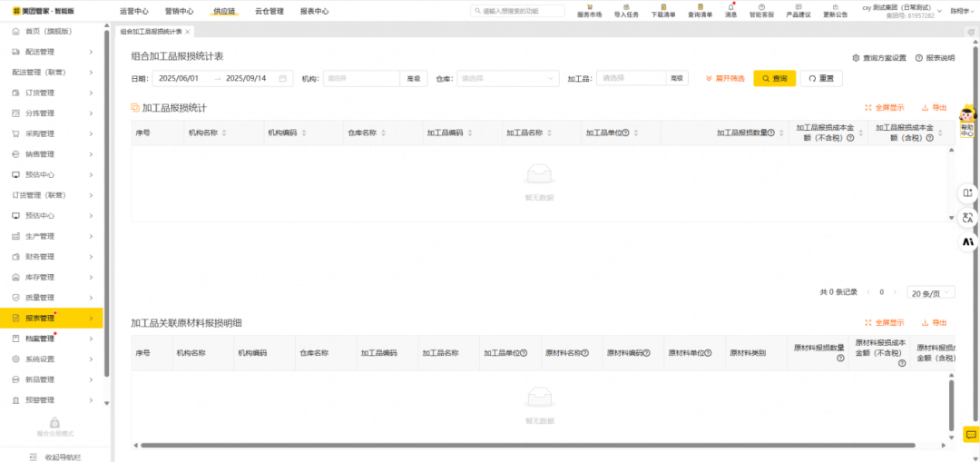The width and height of the screenshot is (980, 462).
Task: Click the yellow 查询 search button
Action: (774, 79)
